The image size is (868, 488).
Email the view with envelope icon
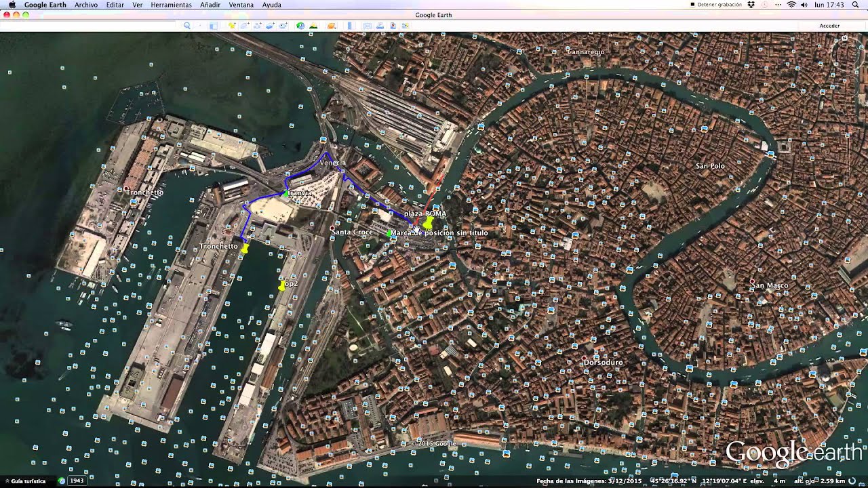(x=368, y=26)
